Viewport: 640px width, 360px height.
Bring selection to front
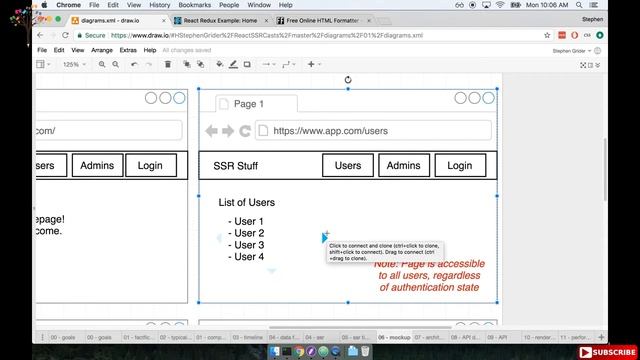pyautogui.click(x=187, y=64)
